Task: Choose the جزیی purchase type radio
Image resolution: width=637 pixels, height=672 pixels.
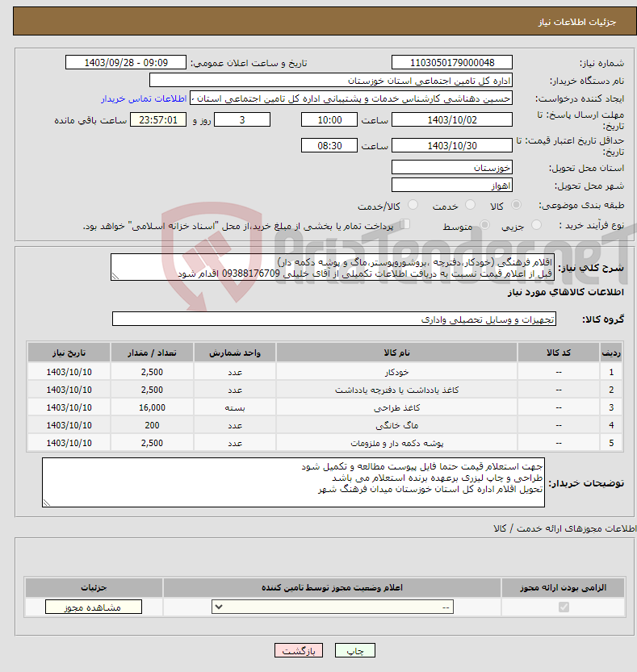Action: (x=536, y=225)
